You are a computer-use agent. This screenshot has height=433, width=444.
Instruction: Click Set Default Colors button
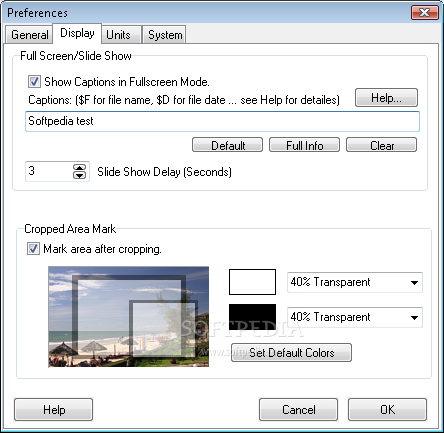291,352
